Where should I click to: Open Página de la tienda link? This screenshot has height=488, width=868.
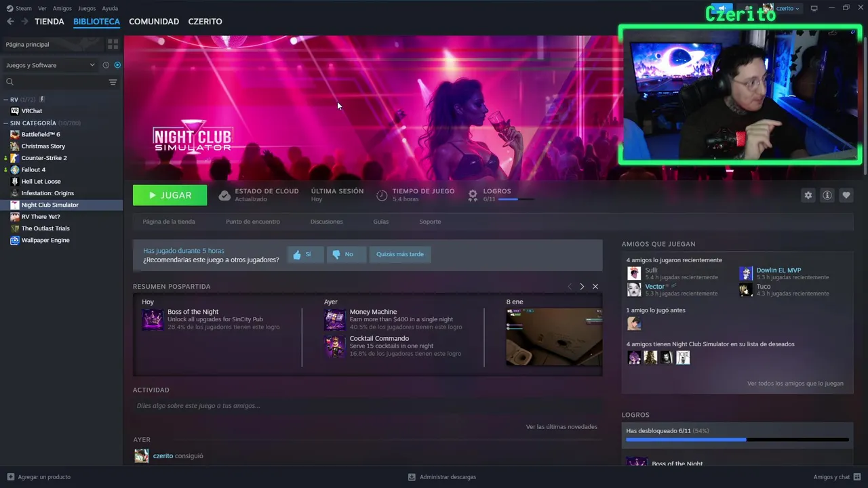(x=169, y=222)
